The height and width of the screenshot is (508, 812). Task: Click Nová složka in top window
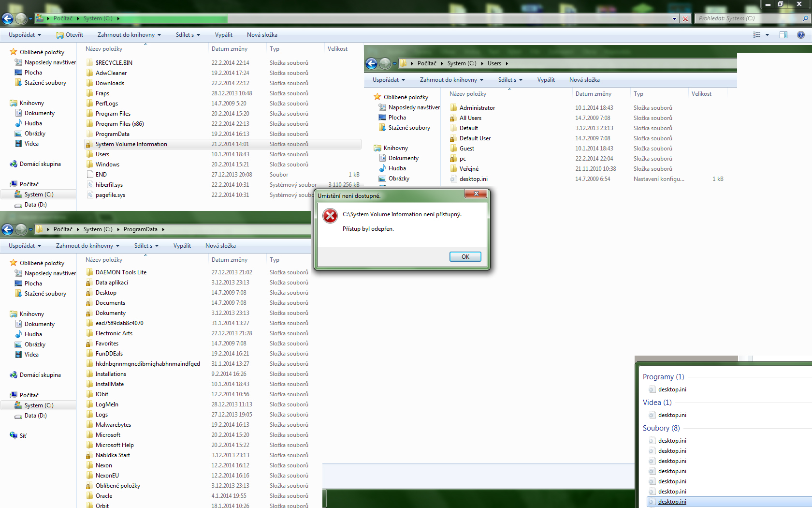[x=262, y=35]
